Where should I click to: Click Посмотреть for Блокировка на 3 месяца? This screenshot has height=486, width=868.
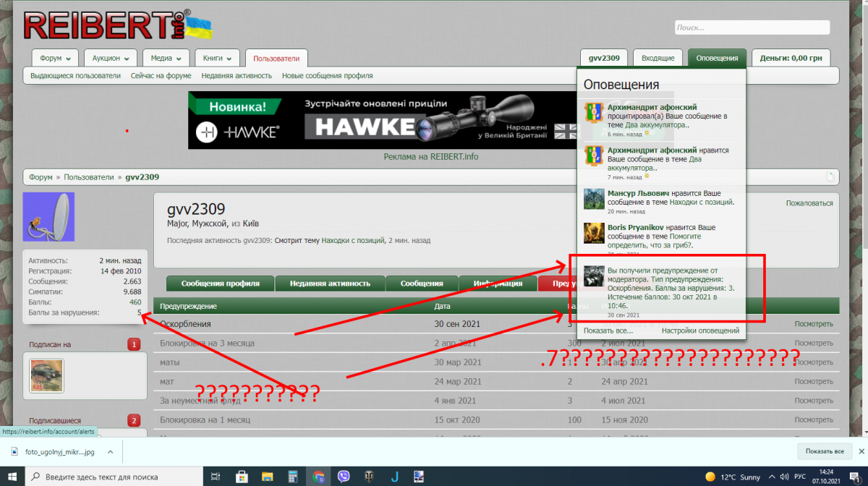pos(814,343)
